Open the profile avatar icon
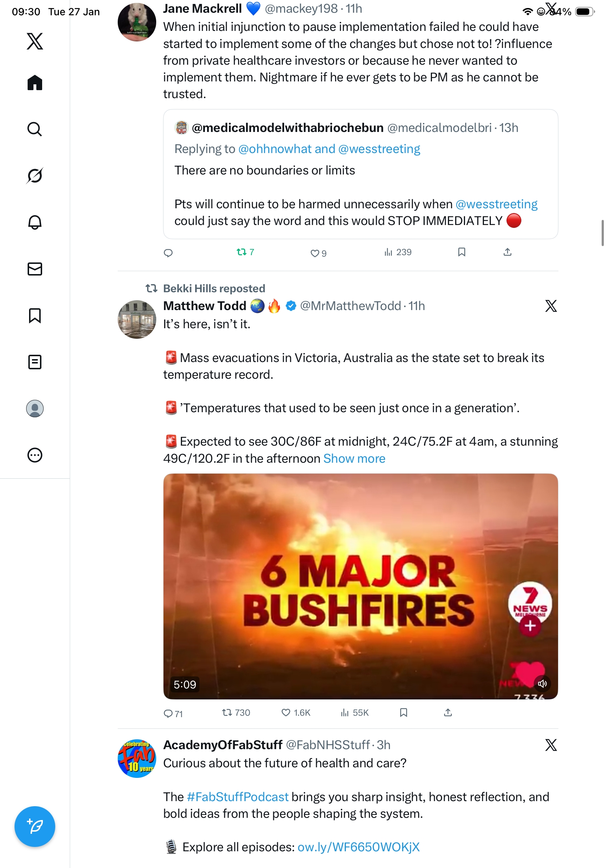606x868 pixels. pyautogui.click(x=35, y=409)
